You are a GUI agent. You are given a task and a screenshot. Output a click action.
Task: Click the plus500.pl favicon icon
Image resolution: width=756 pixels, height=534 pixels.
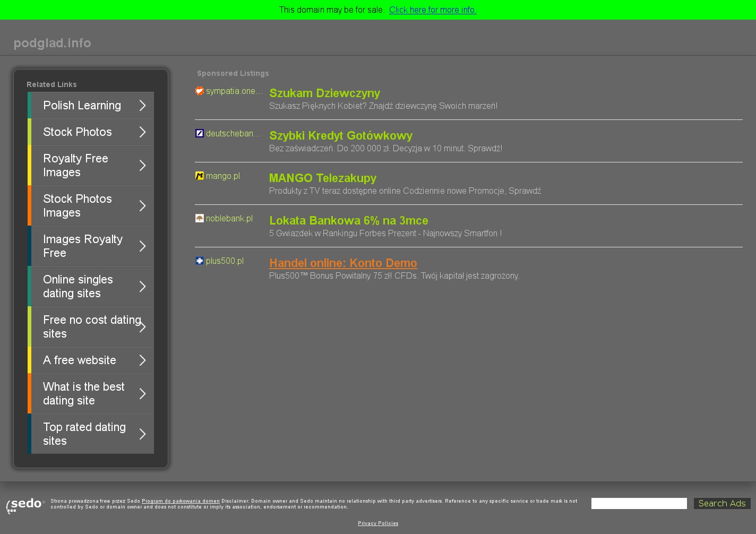pos(200,261)
